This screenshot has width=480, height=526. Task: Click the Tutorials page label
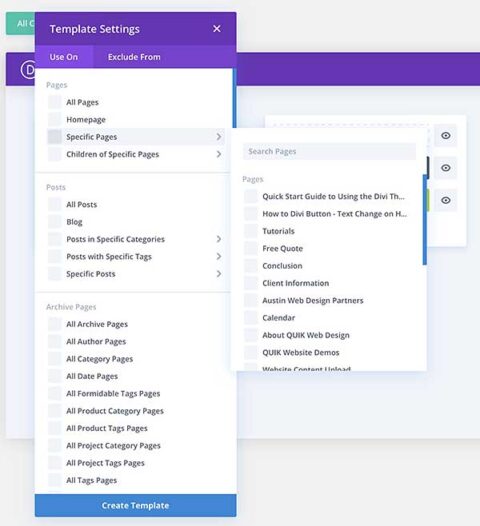(278, 231)
